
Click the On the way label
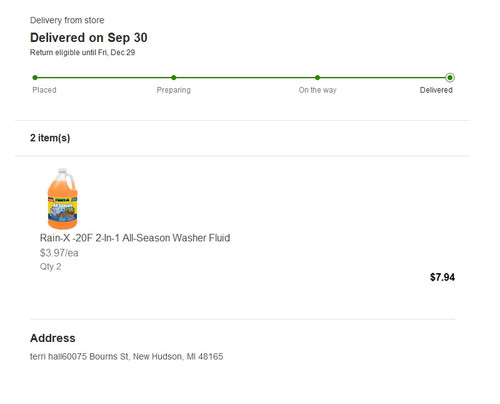[317, 90]
